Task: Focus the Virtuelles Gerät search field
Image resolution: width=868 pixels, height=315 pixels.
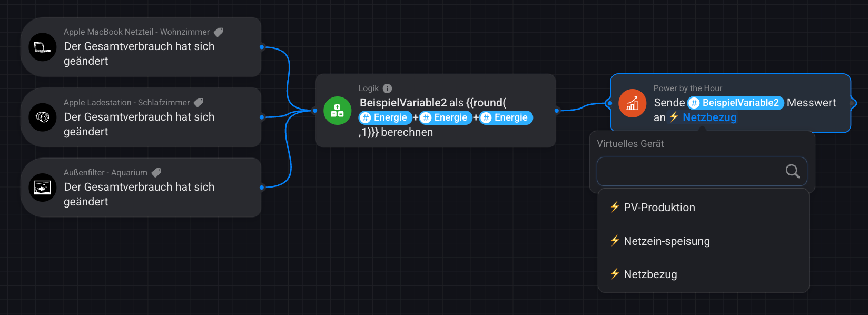Action: (702, 171)
